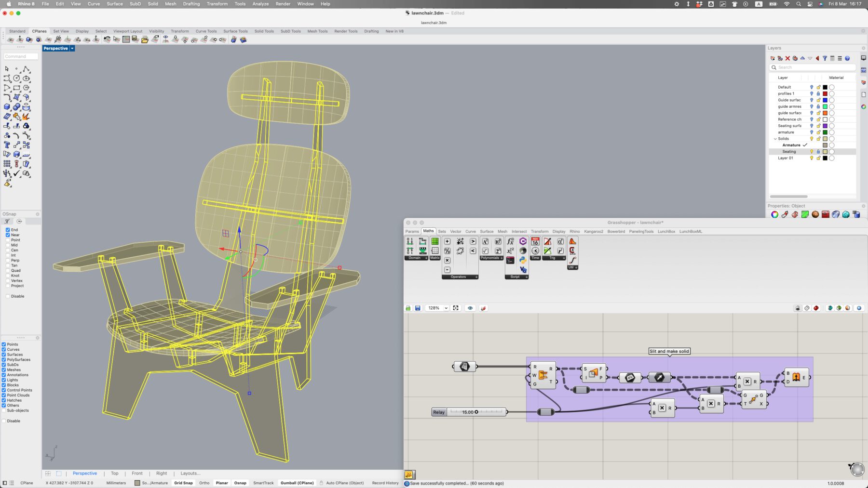Click the Python script component in Grasshopper

point(523,260)
